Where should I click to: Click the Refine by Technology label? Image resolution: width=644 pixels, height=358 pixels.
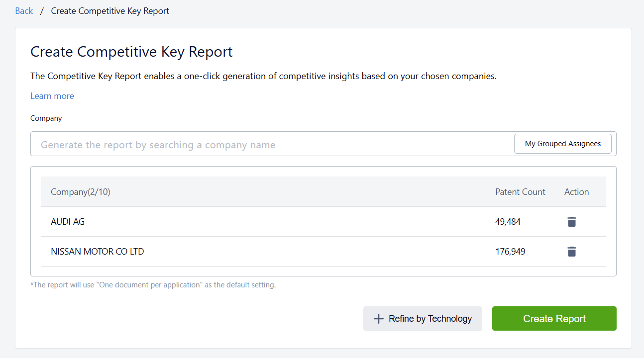[x=430, y=319]
